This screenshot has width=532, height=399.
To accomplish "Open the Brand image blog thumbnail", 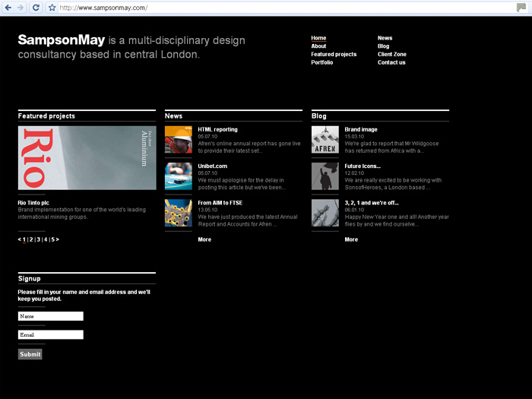I will point(325,140).
